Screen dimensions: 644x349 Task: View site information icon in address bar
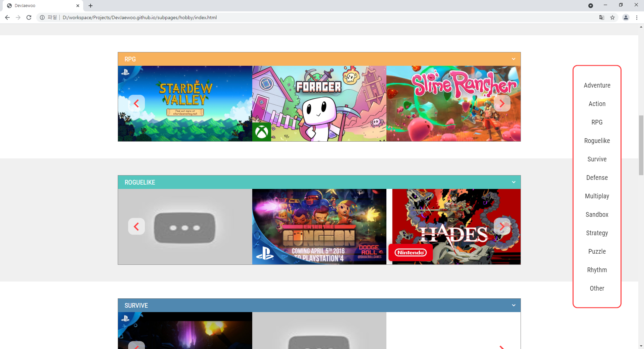tap(42, 17)
